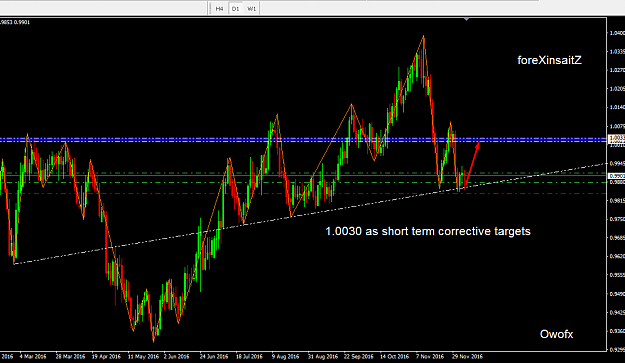Click the '0.9901' price readout at top left
625x364 pixels.
tap(22, 22)
